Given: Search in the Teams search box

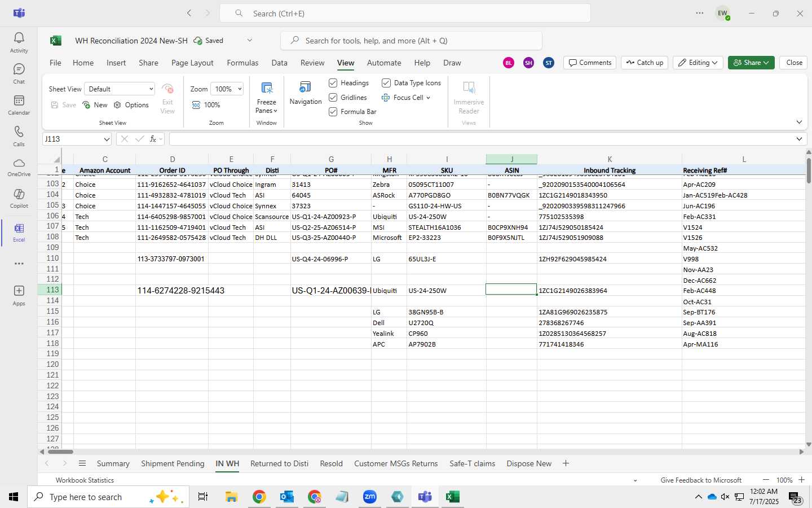Looking at the screenshot, I should (x=405, y=13).
